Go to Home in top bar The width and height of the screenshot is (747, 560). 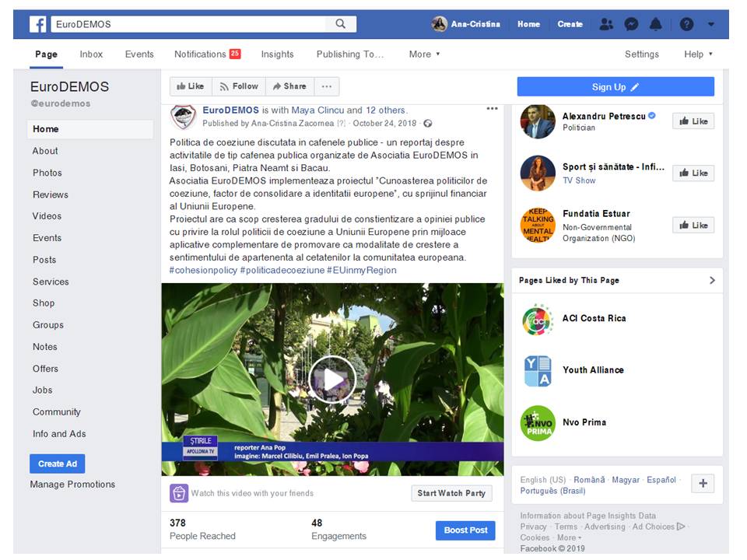click(x=529, y=24)
